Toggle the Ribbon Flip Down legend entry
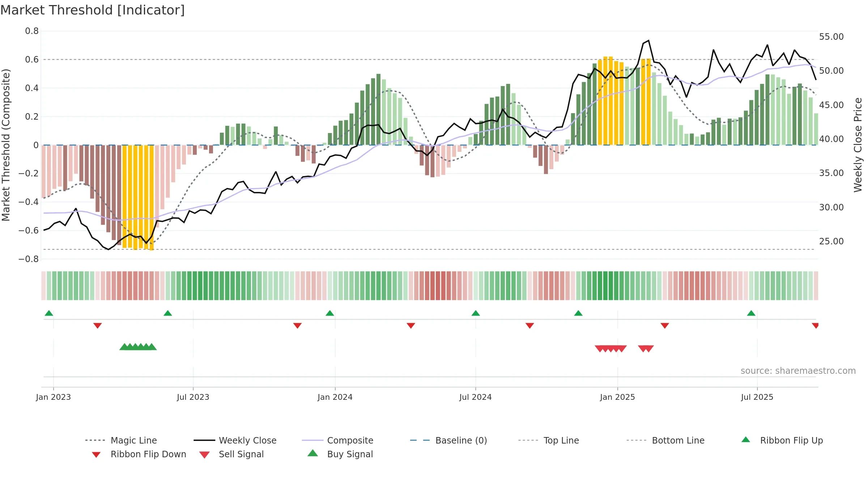 (x=139, y=454)
